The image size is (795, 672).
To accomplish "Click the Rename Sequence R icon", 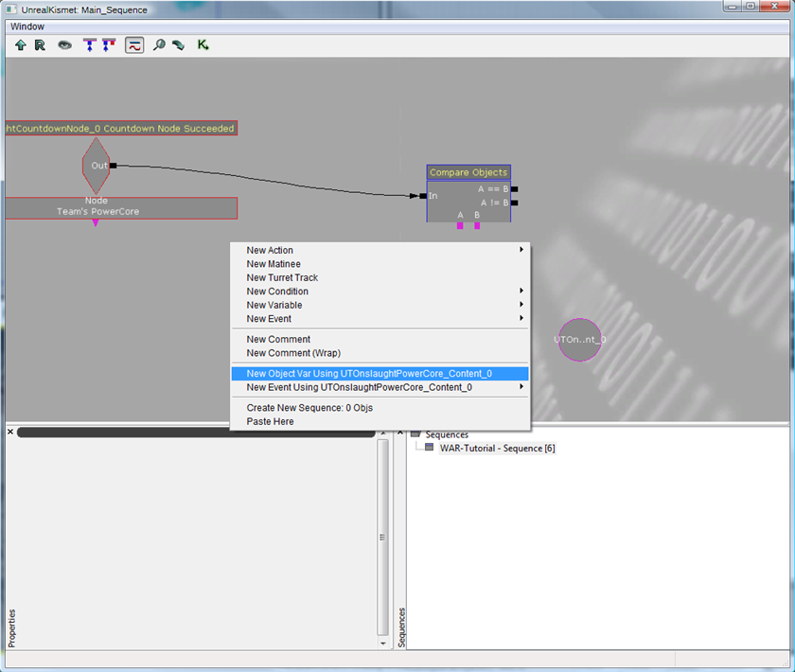I will tap(40, 45).
